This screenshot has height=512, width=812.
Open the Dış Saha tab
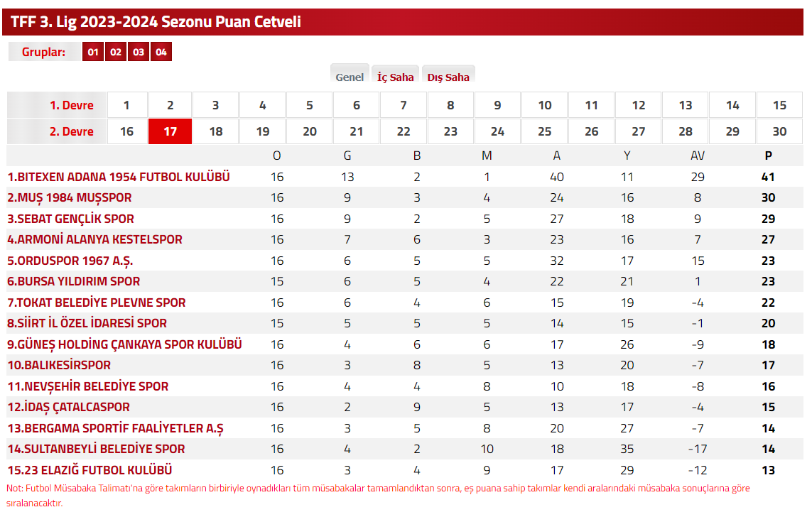(448, 75)
